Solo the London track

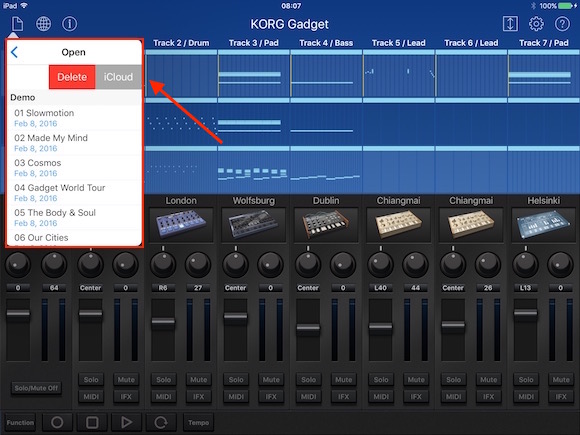163,380
